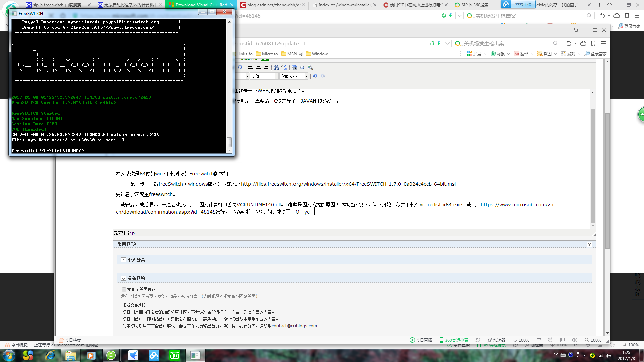Click 登录管家 in inner browser toolbar
The image size is (644, 362).
pyautogui.click(x=595, y=54)
